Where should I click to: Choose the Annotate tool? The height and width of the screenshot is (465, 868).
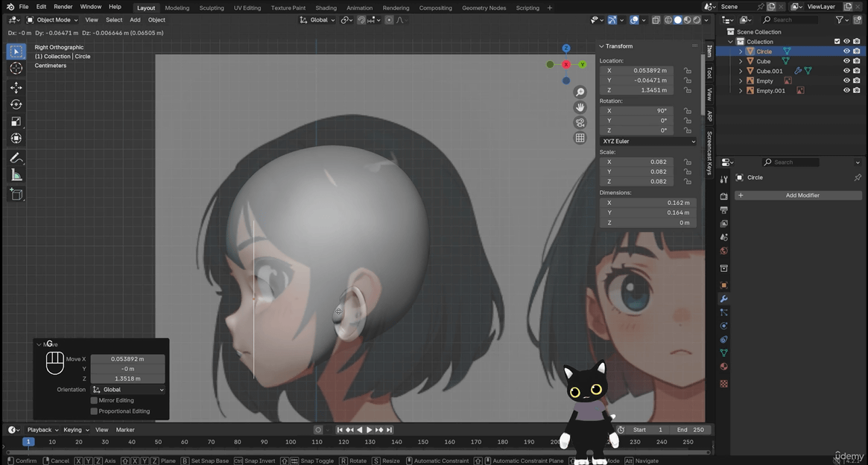(16, 158)
